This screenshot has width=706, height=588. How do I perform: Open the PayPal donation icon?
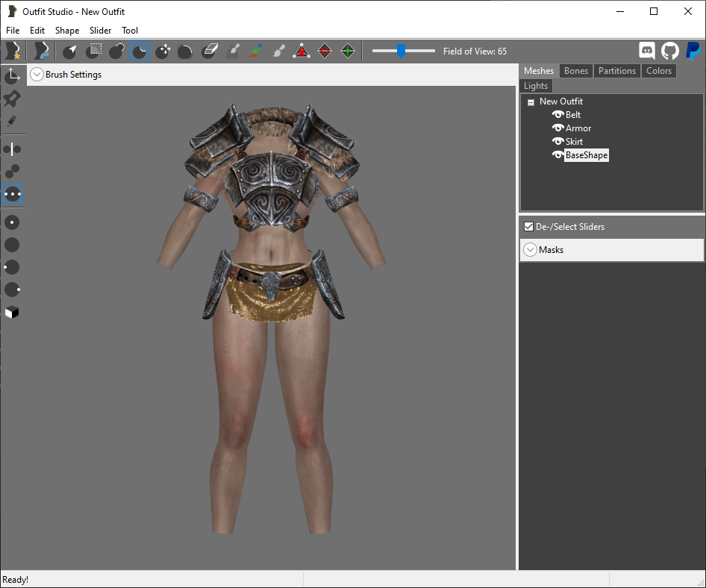[693, 51]
